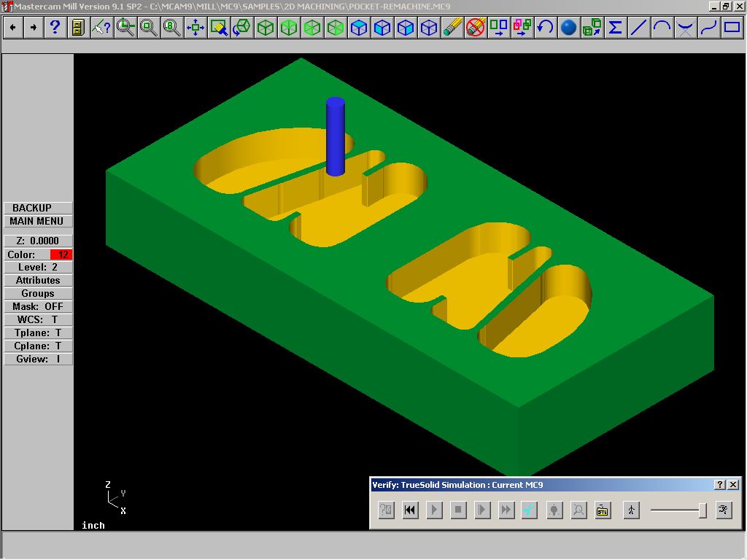
Task: Toggle the Mask: OFF setting
Action: click(38, 307)
